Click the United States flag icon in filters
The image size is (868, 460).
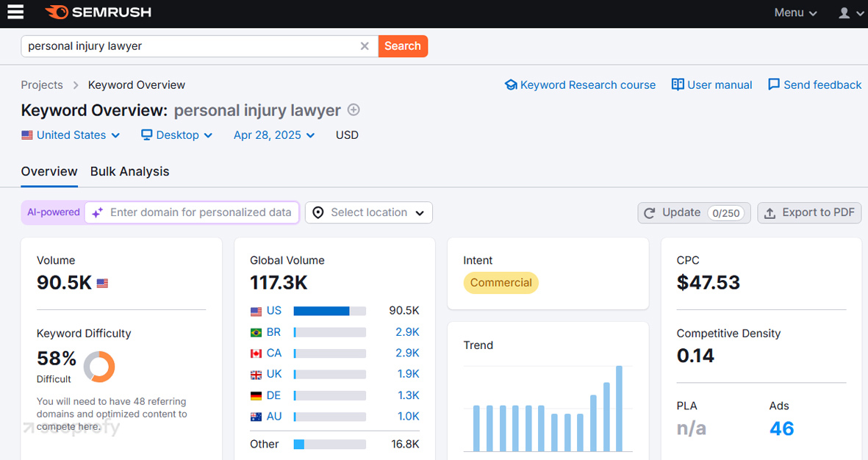coord(27,135)
